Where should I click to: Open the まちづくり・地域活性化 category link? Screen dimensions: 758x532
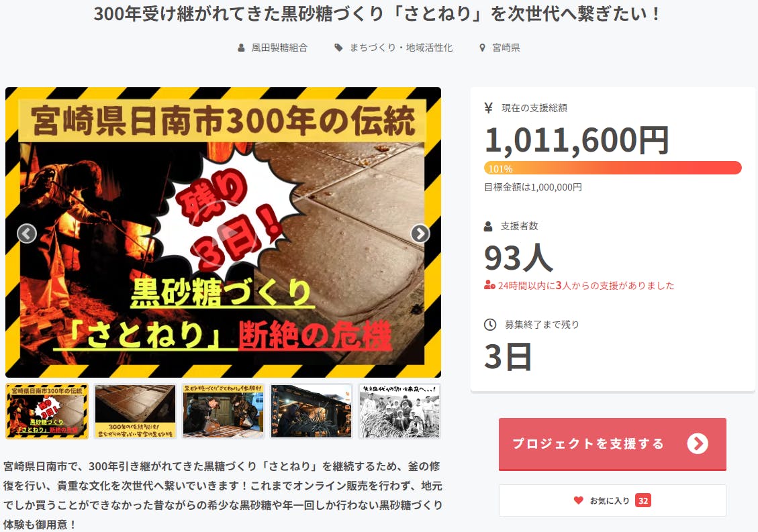pyautogui.click(x=401, y=48)
